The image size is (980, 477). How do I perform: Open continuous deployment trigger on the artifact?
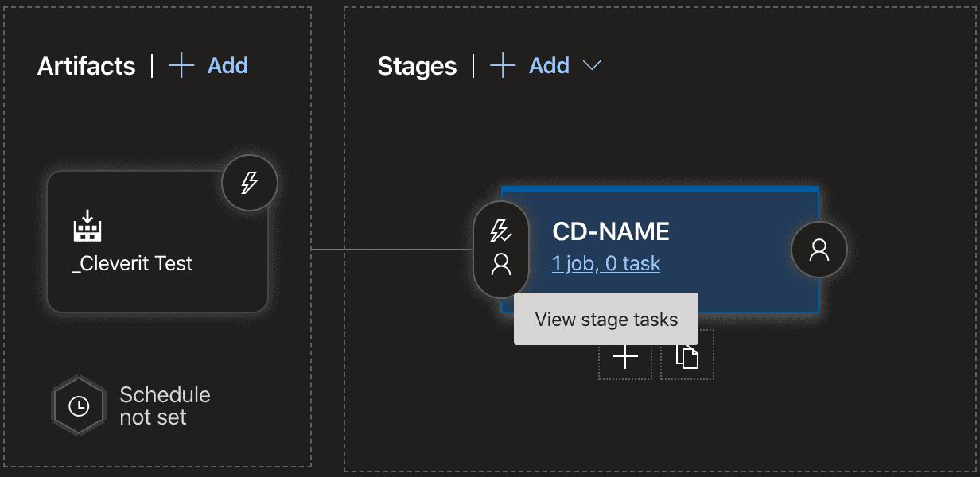[249, 184]
